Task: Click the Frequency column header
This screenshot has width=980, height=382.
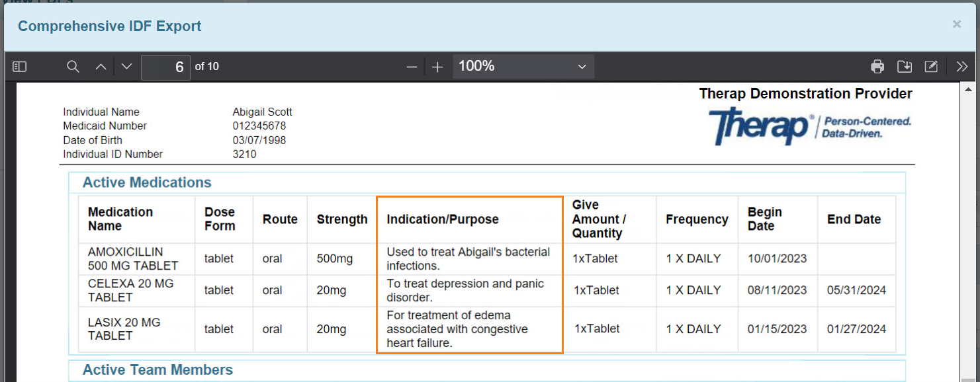Action: [697, 219]
